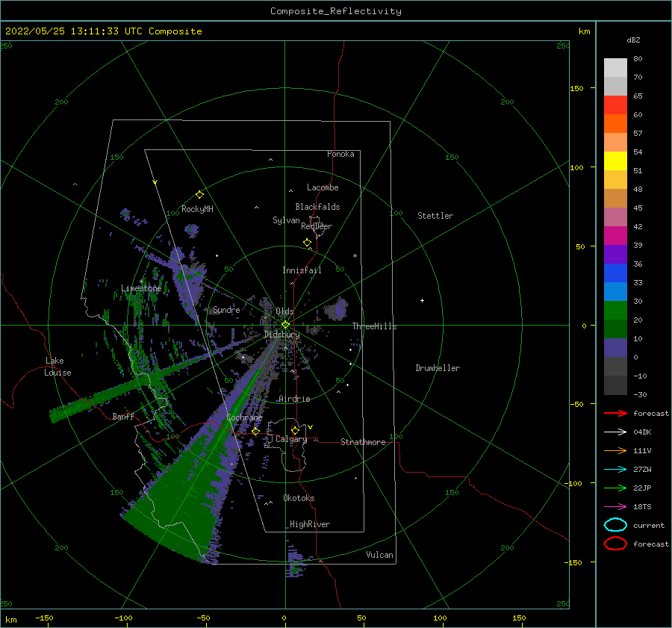Click the Drumheller label
This screenshot has height=628, width=672.
pyautogui.click(x=438, y=368)
